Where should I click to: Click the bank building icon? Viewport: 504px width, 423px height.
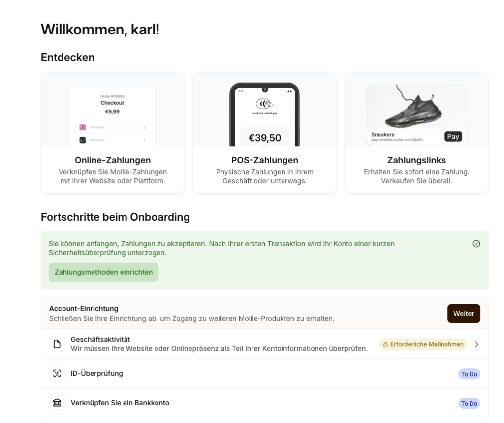(x=57, y=403)
